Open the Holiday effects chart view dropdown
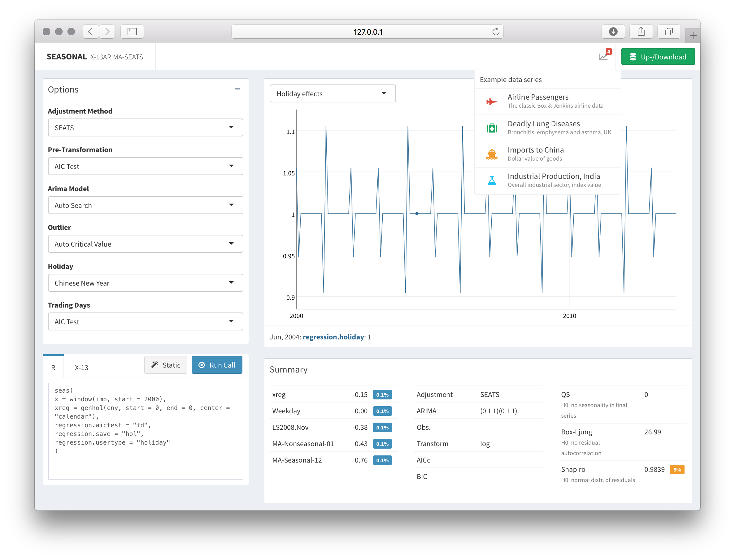The width and height of the screenshot is (735, 560). (332, 94)
